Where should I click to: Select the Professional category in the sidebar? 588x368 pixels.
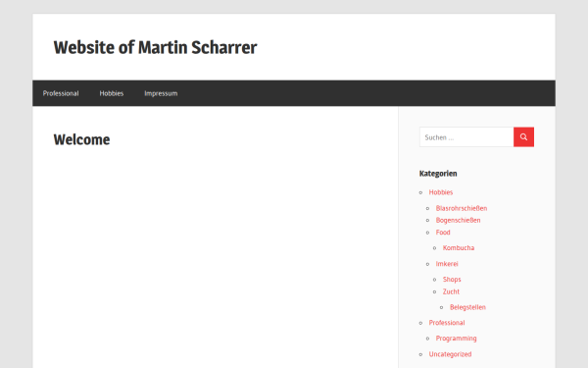click(x=447, y=323)
